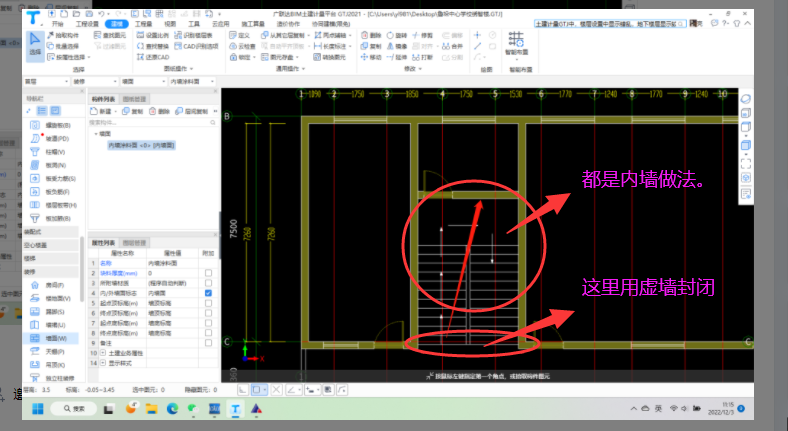This screenshot has width=788, height=431.
Task: Open the 工程设置 ribbon tab
Action: tap(87, 24)
